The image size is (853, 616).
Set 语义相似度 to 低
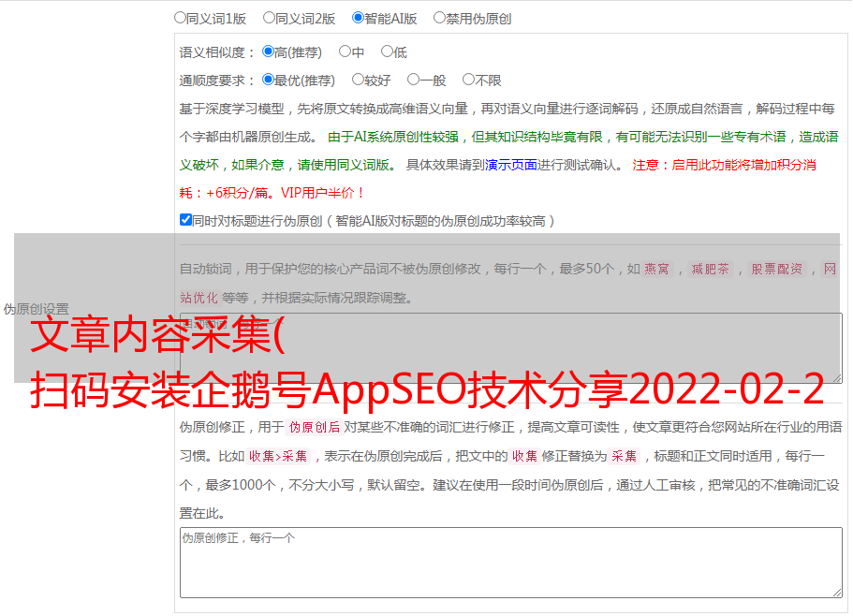tap(387, 52)
